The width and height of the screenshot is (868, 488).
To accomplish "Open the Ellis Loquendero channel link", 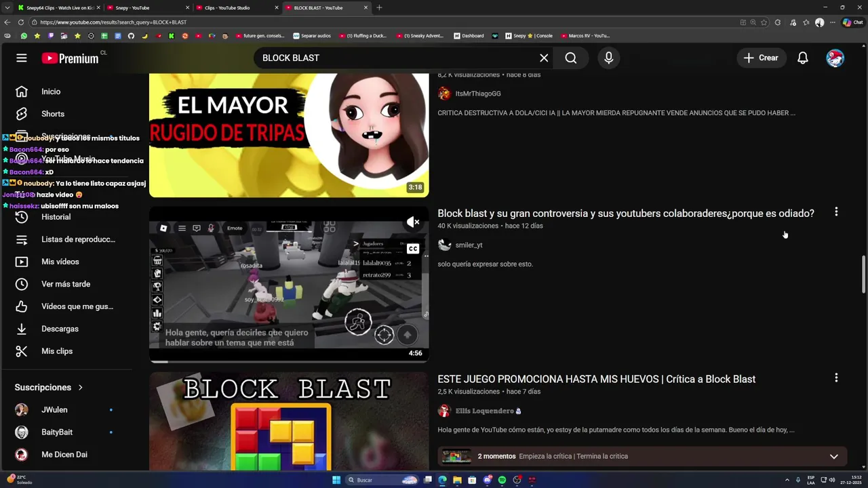I will pyautogui.click(x=484, y=411).
